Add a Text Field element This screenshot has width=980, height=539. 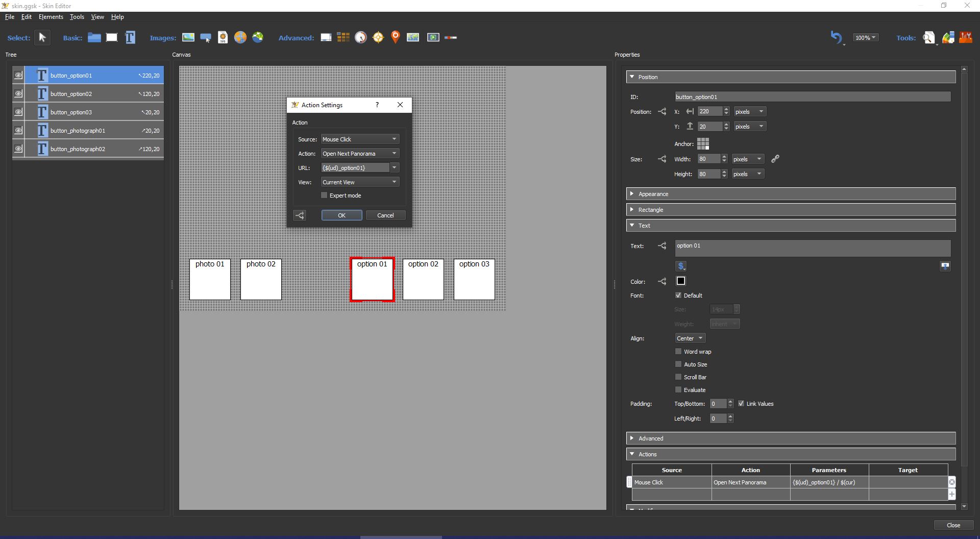click(x=130, y=37)
